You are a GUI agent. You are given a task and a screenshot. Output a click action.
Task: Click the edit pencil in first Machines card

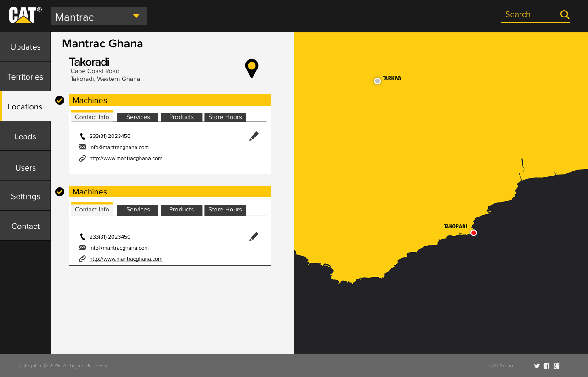pos(254,136)
